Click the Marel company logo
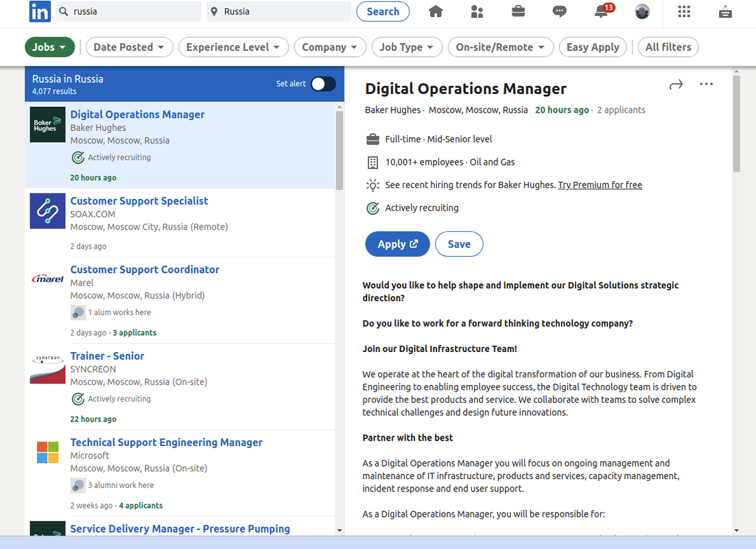The height and width of the screenshot is (549, 756). [x=47, y=279]
